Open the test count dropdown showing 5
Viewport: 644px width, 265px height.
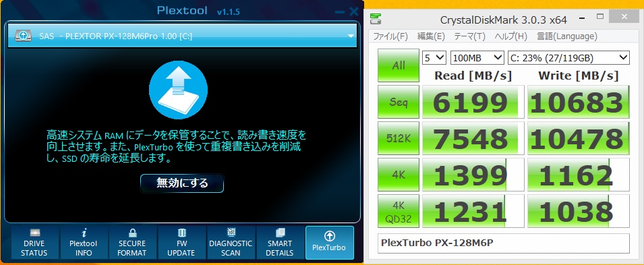434,57
